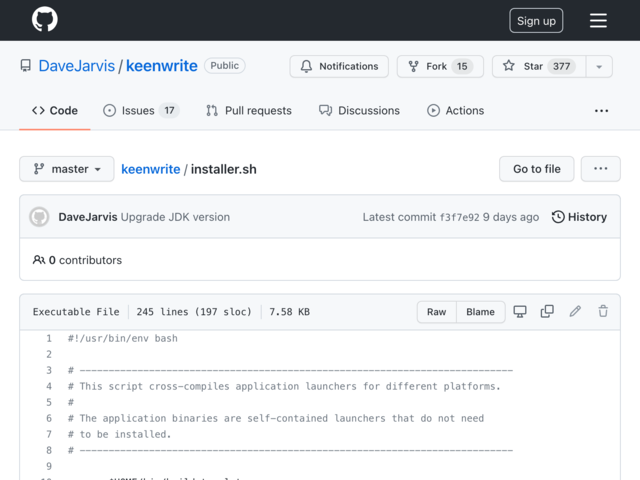View file History
640x480 pixels.
pyautogui.click(x=579, y=217)
